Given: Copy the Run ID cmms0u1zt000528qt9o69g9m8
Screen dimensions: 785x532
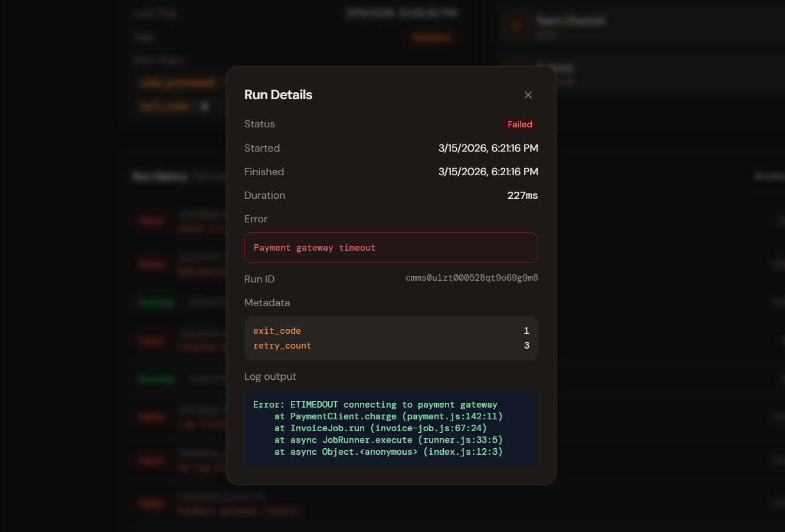Looking at the screenshot, I should pyautogui.click(x=472, y=277).
